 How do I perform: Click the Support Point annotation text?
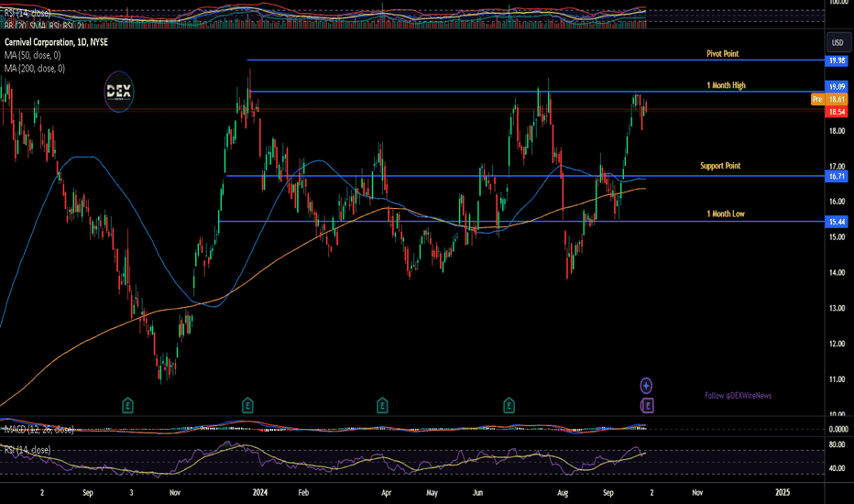coord(720,166)
